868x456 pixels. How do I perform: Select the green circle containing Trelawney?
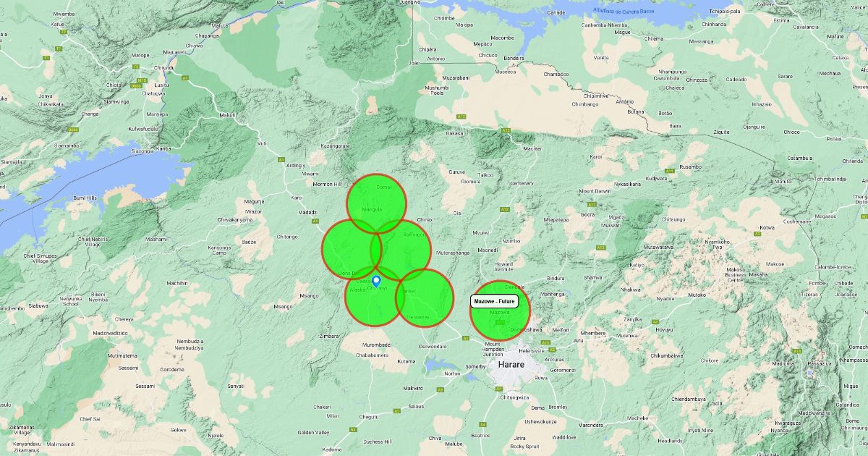tap(424, 297)
